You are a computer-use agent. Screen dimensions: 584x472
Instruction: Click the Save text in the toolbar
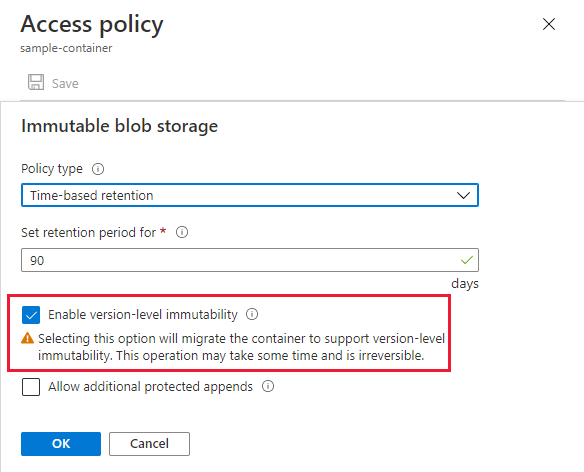65,83
